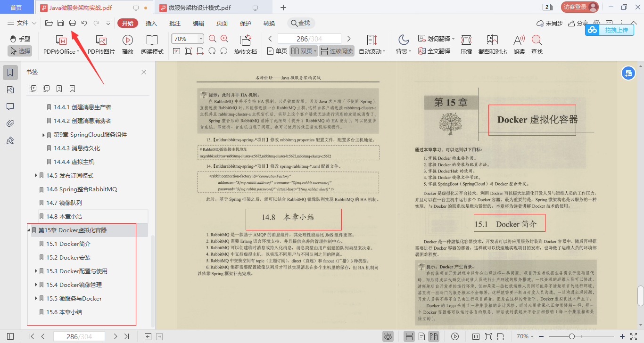Click 分享 share button

coord(578,23)
